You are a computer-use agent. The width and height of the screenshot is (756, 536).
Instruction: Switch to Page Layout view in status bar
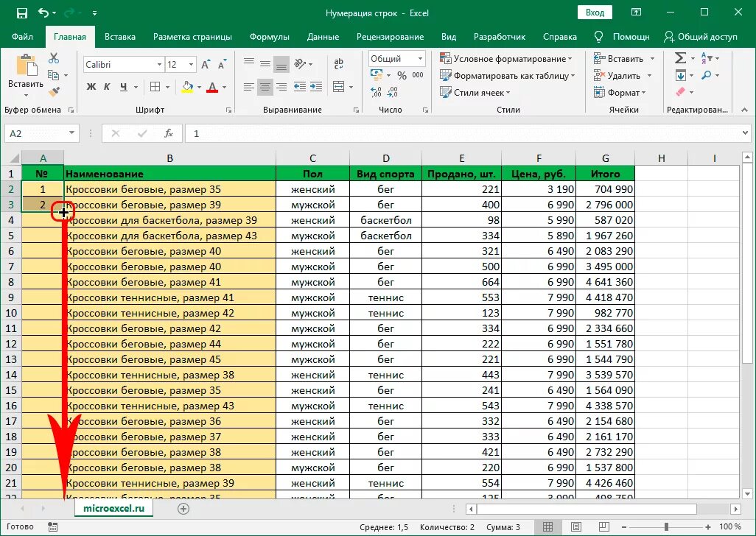pyautogui.click(x=576, y=527)
